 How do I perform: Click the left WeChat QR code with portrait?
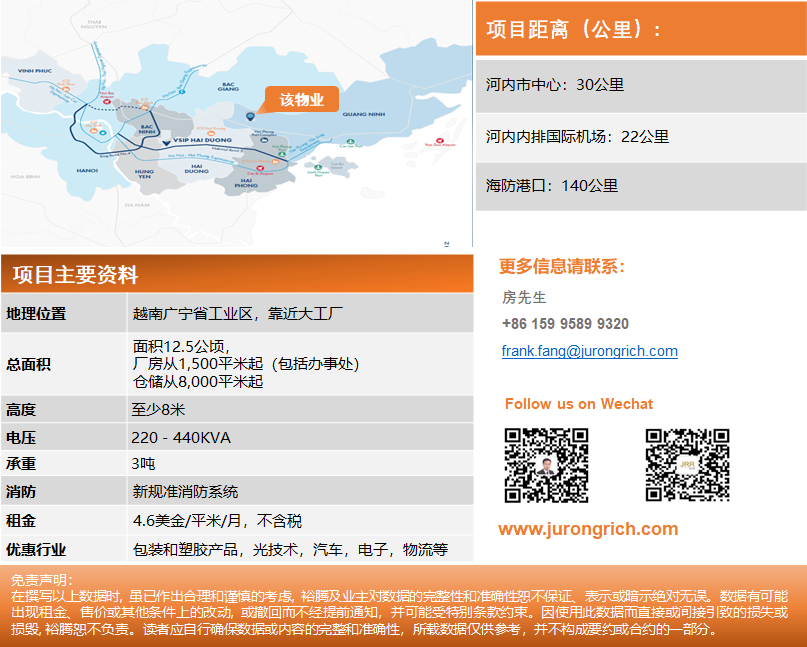pos(545,465)
